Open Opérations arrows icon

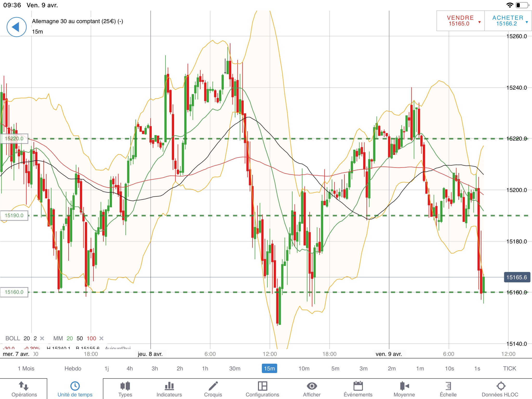(24, 386)
